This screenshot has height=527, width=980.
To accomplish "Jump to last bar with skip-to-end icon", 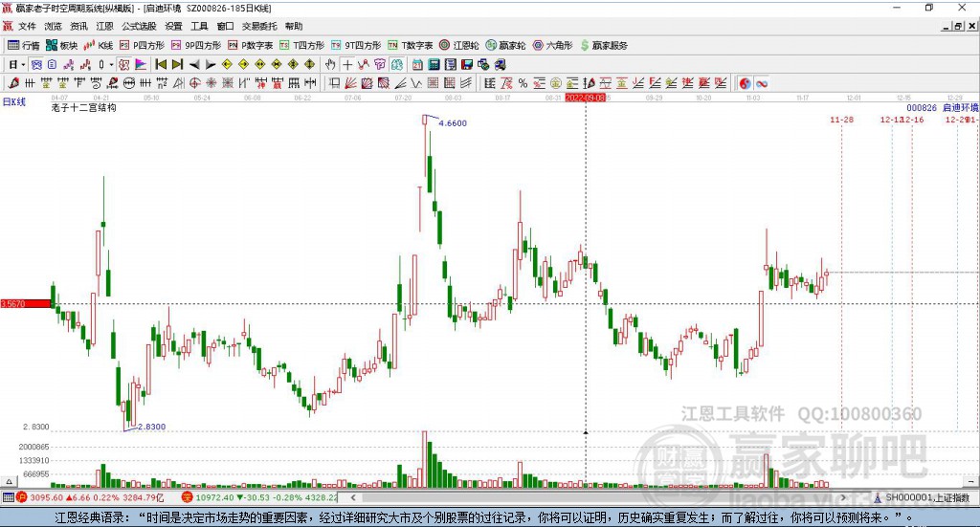I will click(177, 64).
